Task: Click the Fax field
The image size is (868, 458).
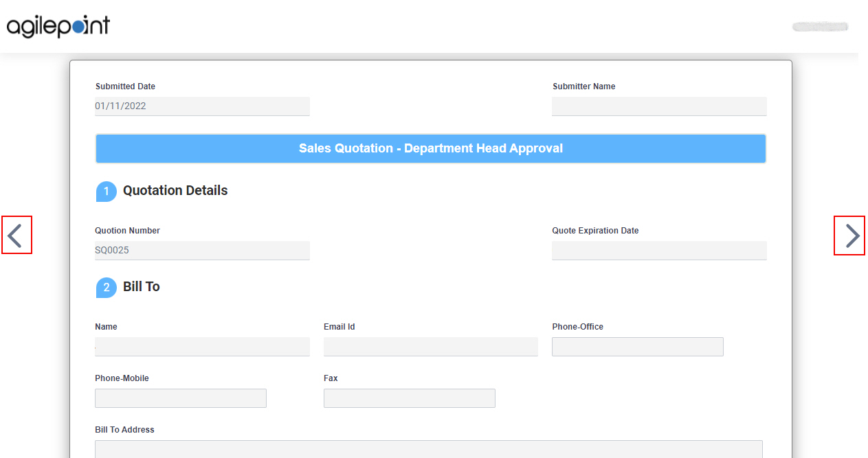Action: pyautogui.click(x=410, y=398)
